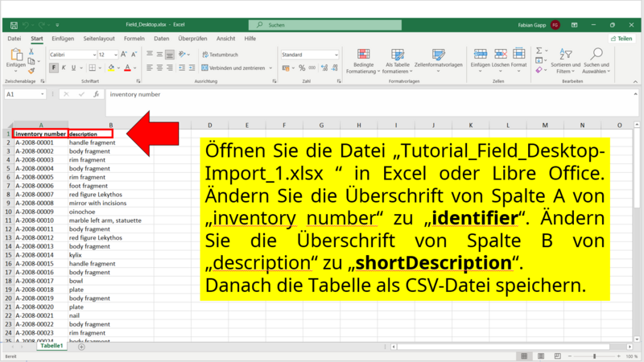Screen dimensions: 644x362
Task: Expand the Standard number format dropdown
Action: tap(334, 55)
